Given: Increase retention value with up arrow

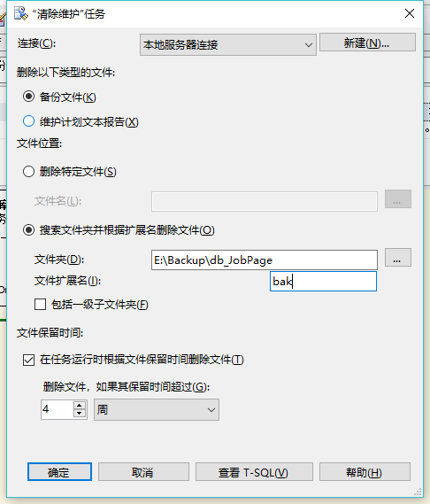Looking at the screenshot, I should point(80,406).
